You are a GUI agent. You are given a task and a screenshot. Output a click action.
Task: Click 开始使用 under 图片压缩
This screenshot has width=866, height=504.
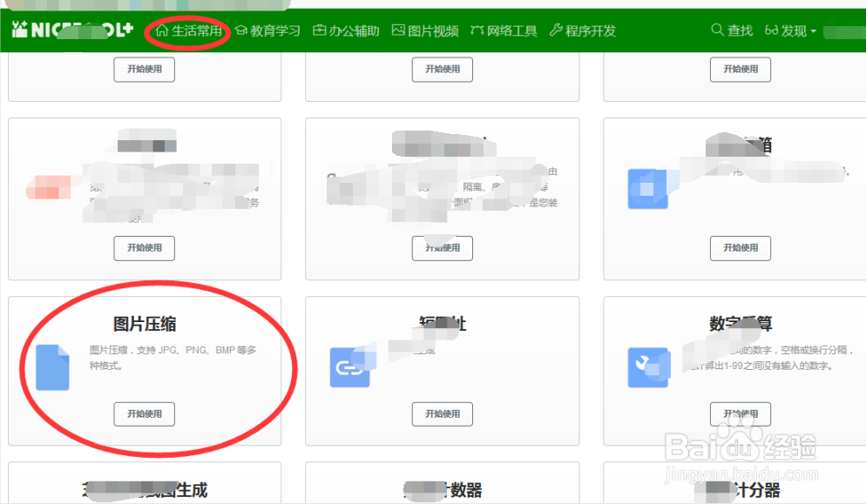pyautogui.click(x=144, y=413)
